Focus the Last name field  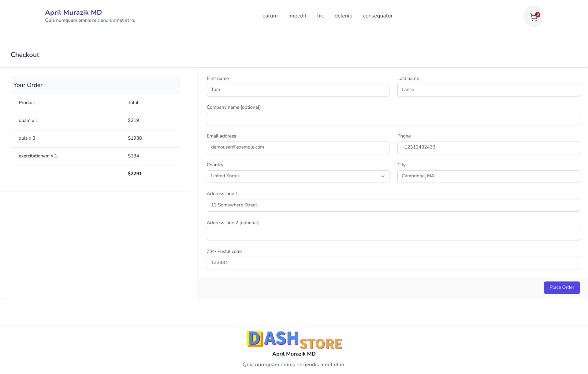(x=488, y=90)
